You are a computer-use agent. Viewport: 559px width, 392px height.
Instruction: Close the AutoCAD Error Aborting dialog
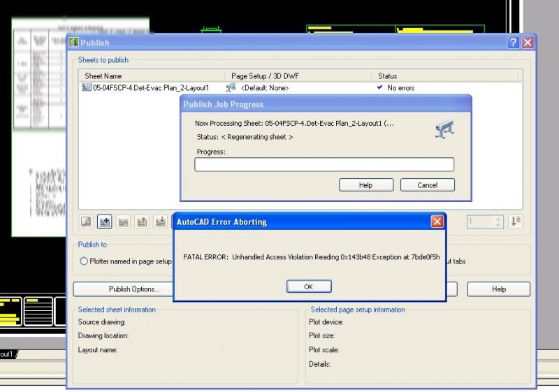coord(437,222)
